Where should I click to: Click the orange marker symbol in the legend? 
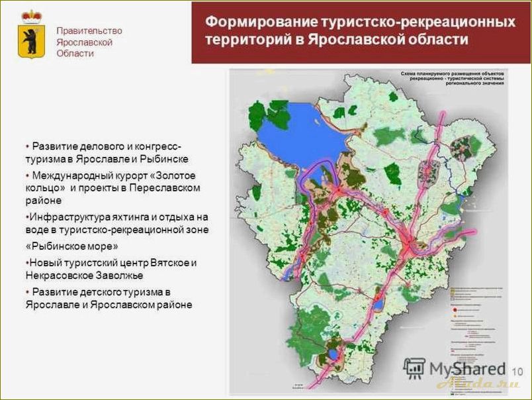tap(455, 316)
